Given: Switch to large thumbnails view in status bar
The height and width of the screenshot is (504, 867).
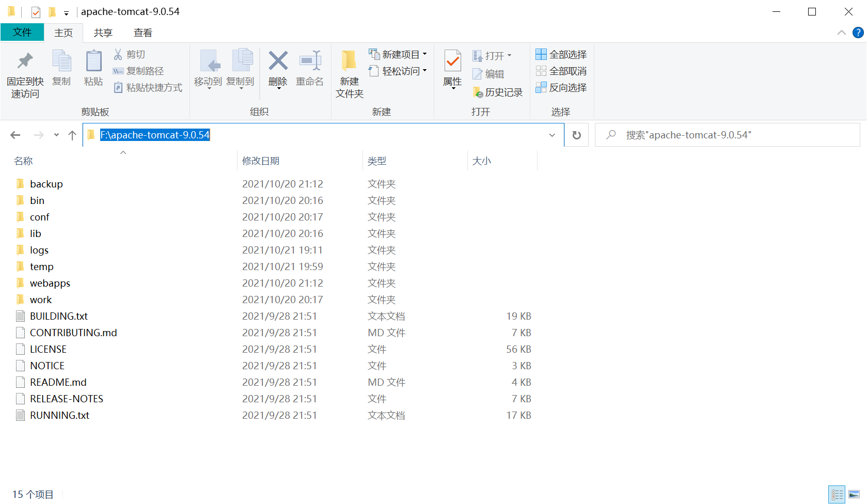Looking at the screenshot, I should click(855, 494).
